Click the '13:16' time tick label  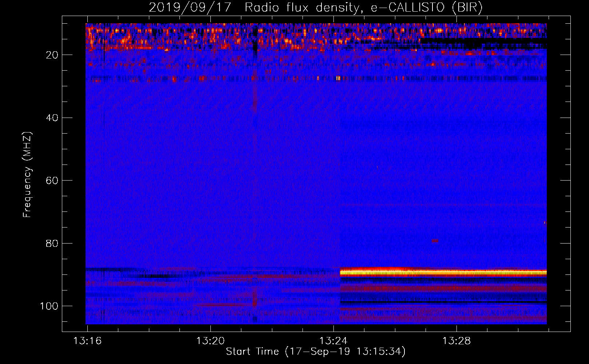87,341
